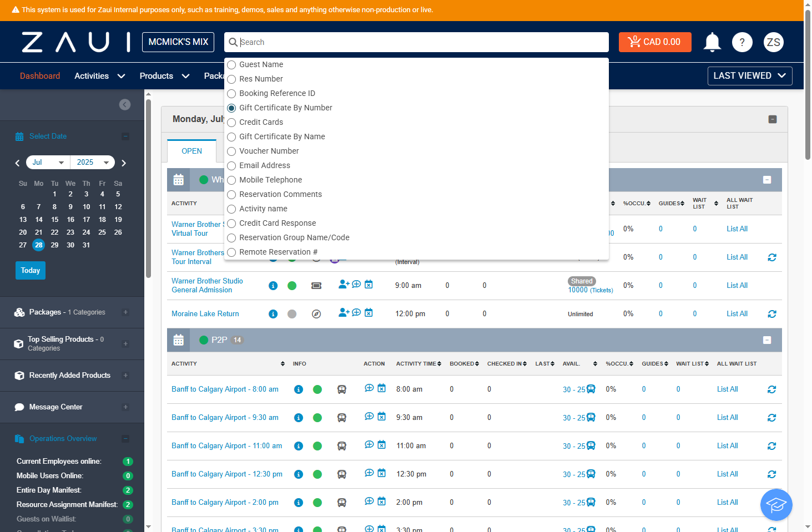Click List All for Moraine Lake Return
812x532 pixels.
tap(737, 314)
